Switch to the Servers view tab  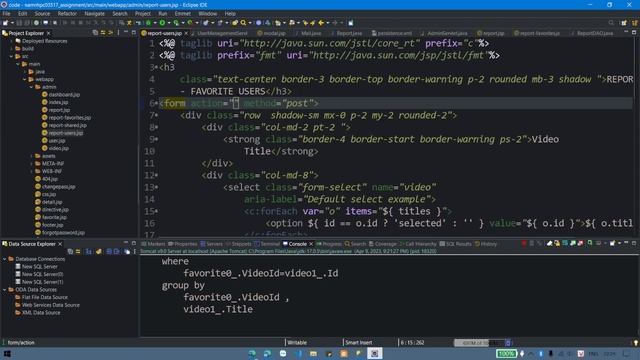coord(211,244)
